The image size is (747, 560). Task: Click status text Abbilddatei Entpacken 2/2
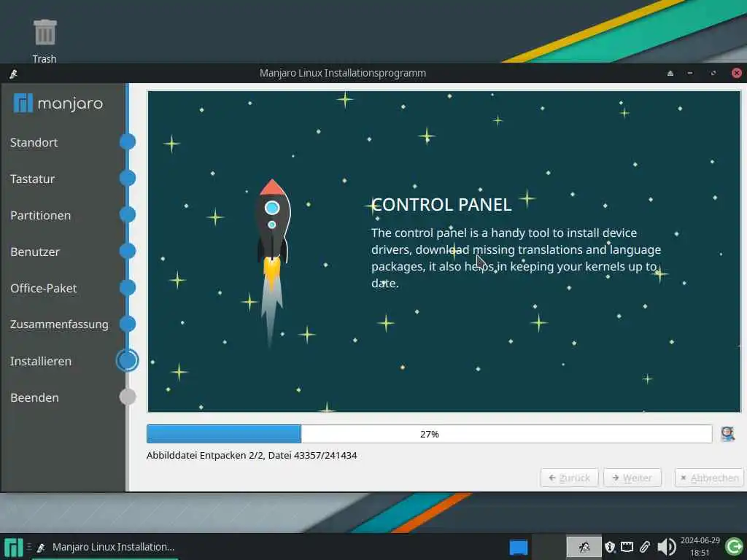252,455
